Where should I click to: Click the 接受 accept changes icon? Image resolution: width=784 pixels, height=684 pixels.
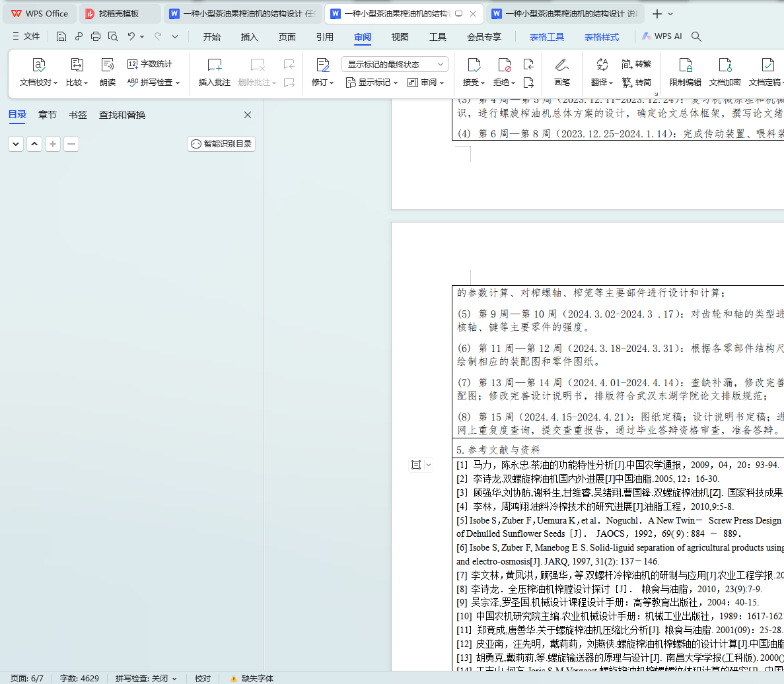[474, 65]
